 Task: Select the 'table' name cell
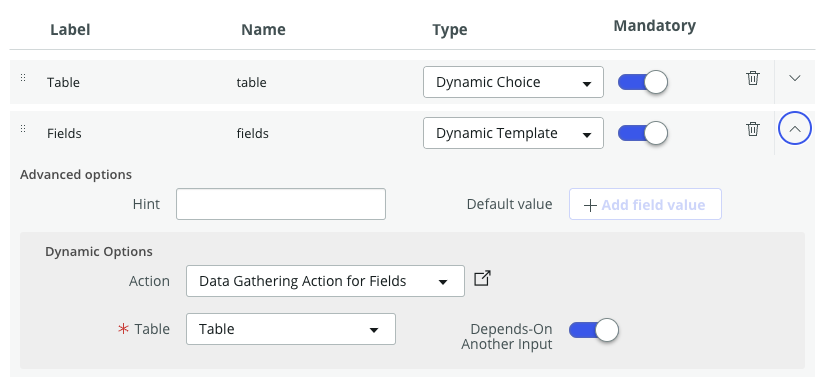point(251,82)
